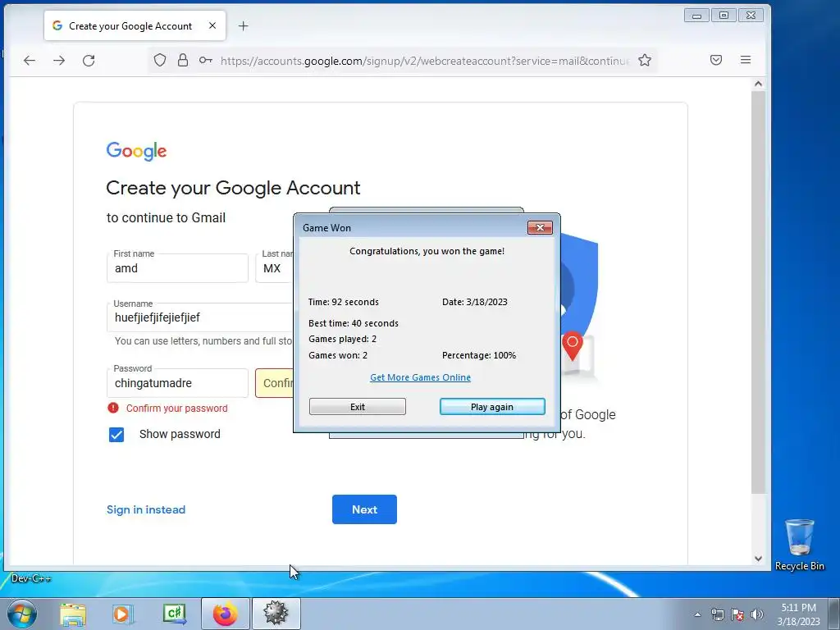Click the red error icon beside Confirm your password
840x630 pixels.
pos(113,408)
